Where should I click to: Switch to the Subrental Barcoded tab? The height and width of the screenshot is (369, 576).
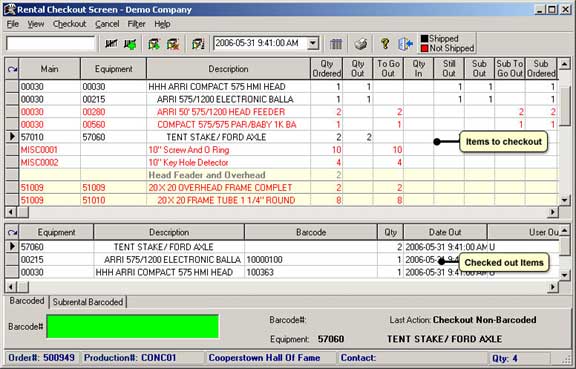pos(87,302)
